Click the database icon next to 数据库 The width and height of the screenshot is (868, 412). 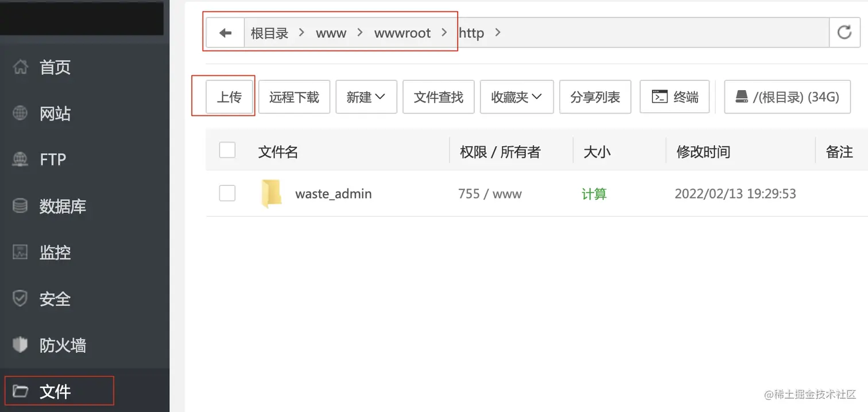[20, 206]
